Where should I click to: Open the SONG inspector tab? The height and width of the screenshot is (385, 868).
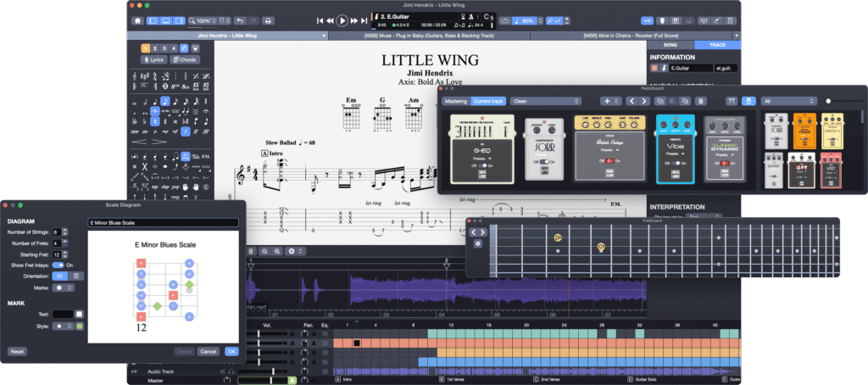pyautogui.click(x=670, y=45)
